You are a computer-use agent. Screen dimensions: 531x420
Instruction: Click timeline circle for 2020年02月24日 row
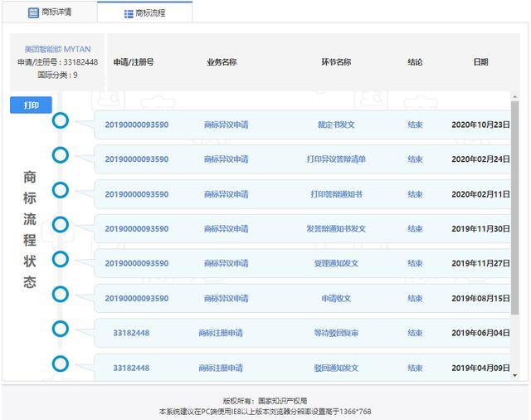(x=61, y=155)
